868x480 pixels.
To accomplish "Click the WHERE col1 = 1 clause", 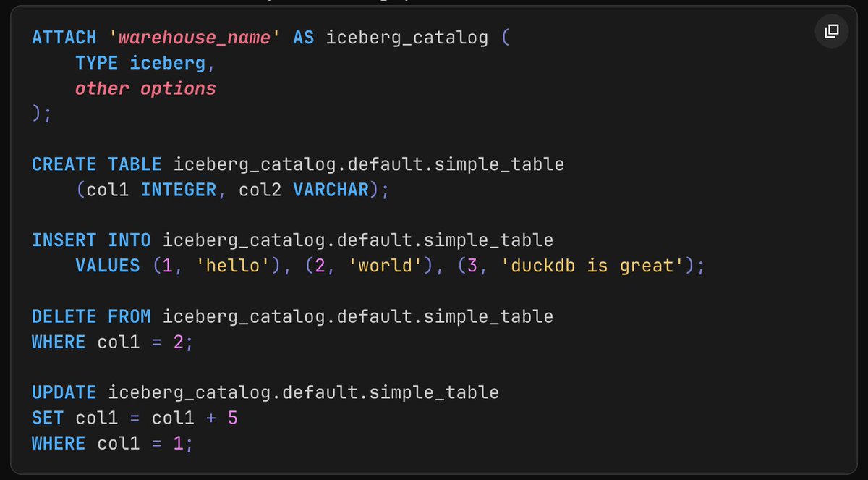I will (x=113, y=443).
